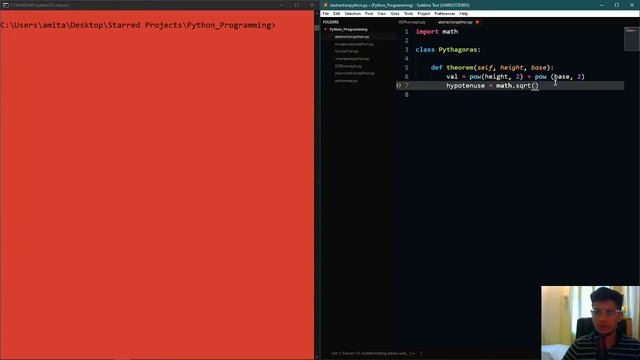This screenshot has height=360, width=640.
Task: Click the FOLDERS sidebar heading
Action: coord(331,22)
